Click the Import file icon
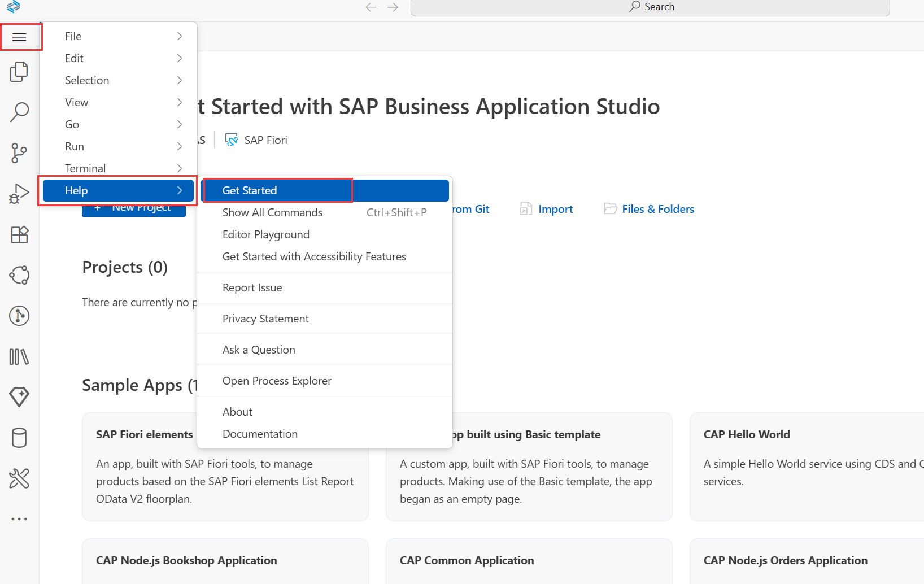Screen dimensions: 924x584 [526, 209]
